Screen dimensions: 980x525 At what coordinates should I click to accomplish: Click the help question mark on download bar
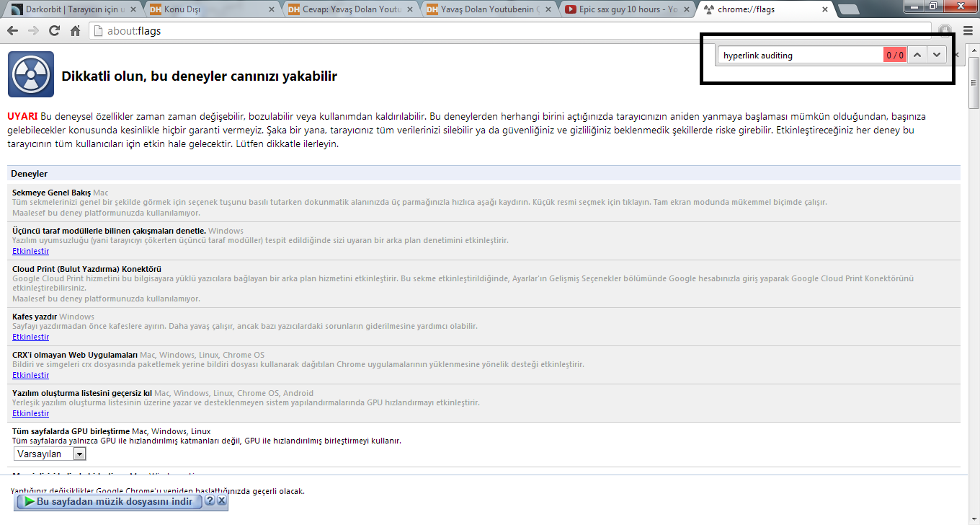(210, 500)
